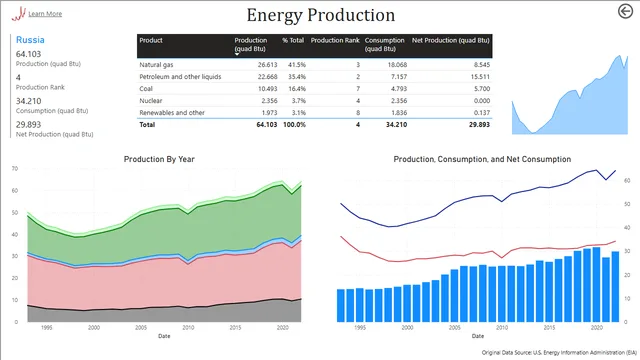Viewport: 640px width, 360px height.
Task: Click the first blue bar in the bar chart
Action: [341, 305]
